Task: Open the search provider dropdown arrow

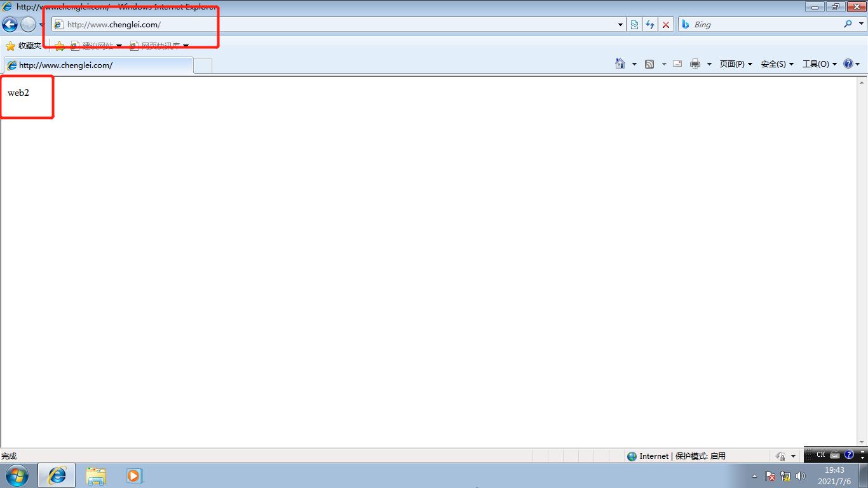Action: click(x=860, y=24)
